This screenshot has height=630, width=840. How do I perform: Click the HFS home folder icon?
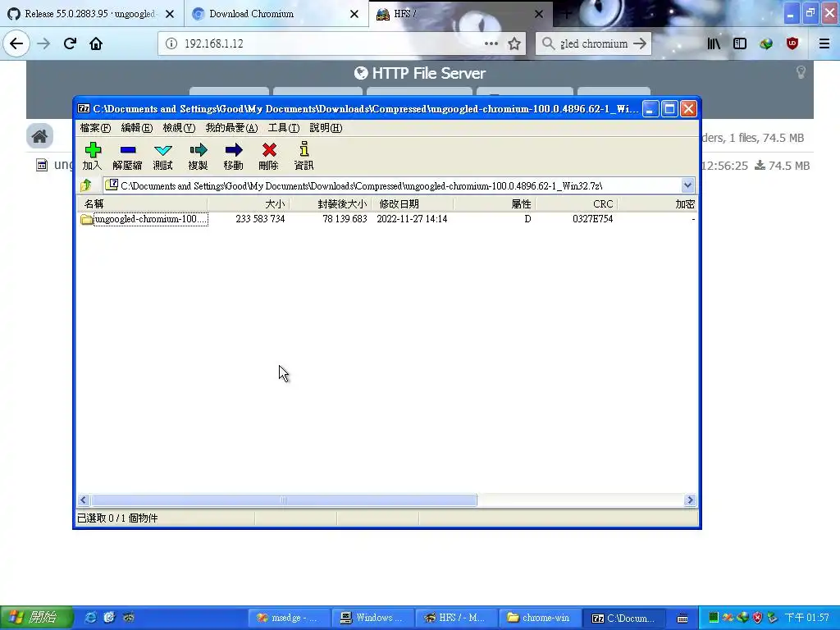tap(39, 136)
